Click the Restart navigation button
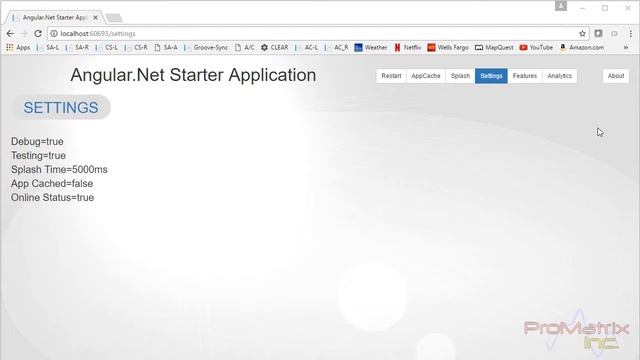The image size is (640, 360). tap(391, 76)
